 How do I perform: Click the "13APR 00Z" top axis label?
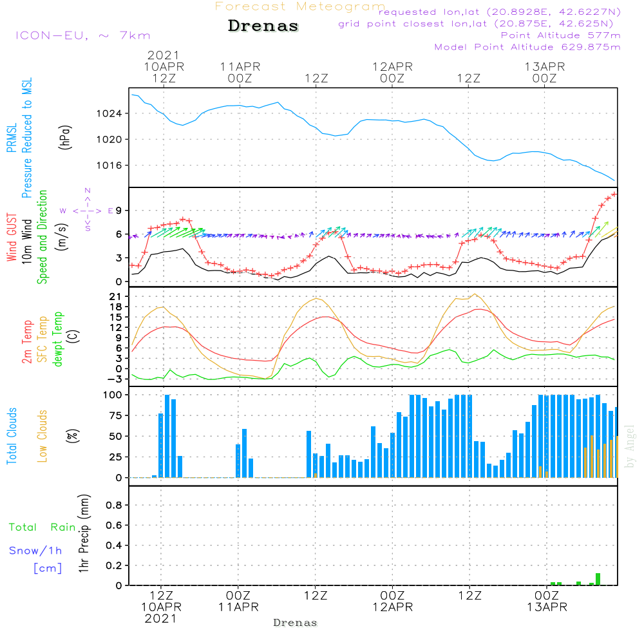(545, 72)
